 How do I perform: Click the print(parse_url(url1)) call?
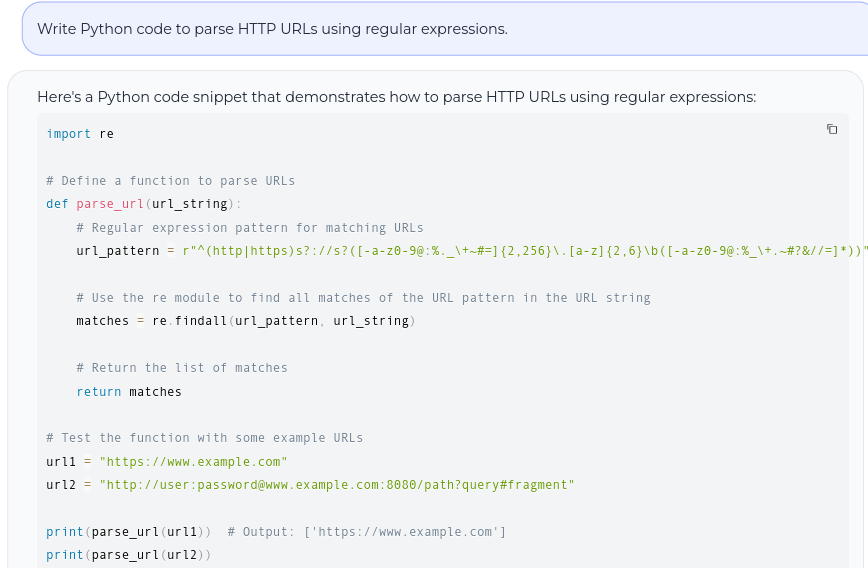[x=128, y=531]
